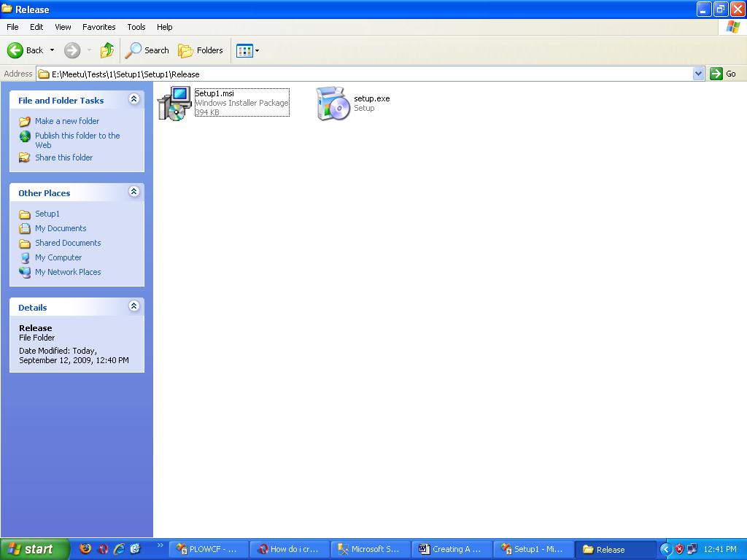This screenshot has height=560, width=747.
Task: Open the Favorites menu
Action: (98, 27)
